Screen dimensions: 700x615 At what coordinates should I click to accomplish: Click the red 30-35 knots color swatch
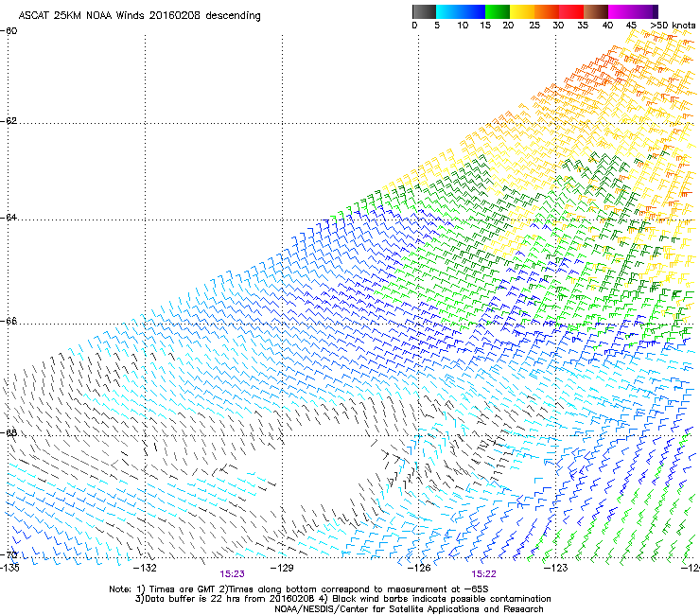click(571, 11)
